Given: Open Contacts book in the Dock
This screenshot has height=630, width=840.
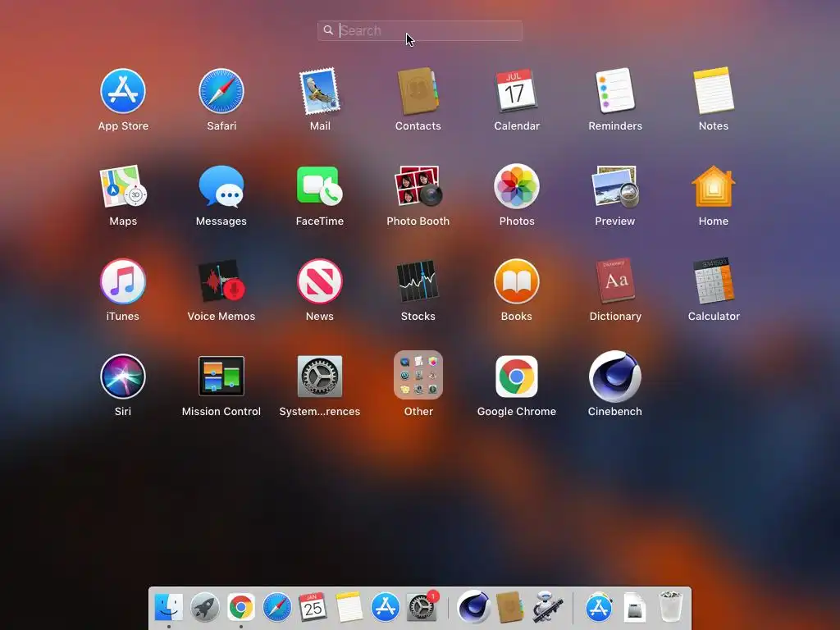Looking at the screenshot, I should click(509, 607).
